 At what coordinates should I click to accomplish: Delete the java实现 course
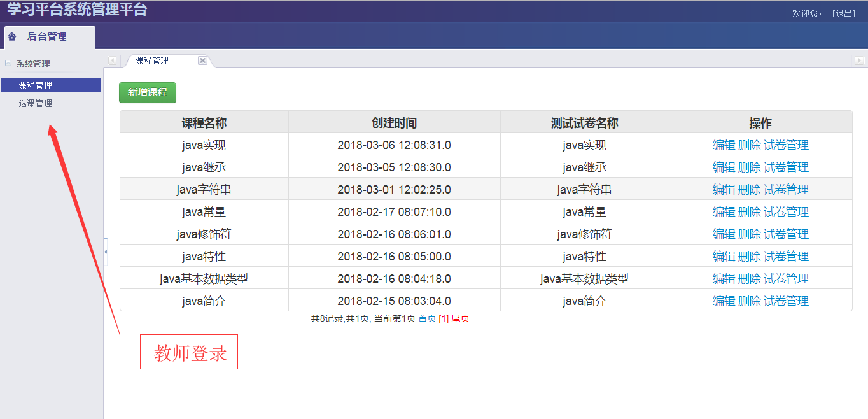[749, 145]
